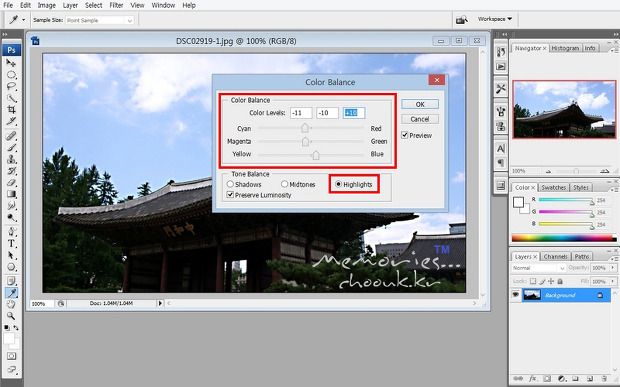Select the Highlights radio button
Viewport: 620px width, 387px height.
tap(338, 184)
